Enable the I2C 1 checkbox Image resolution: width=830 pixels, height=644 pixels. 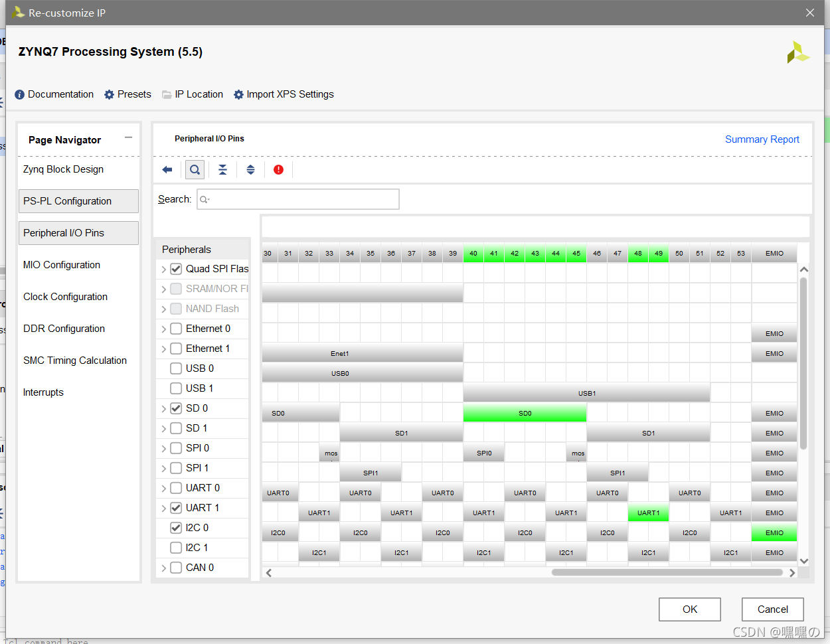(x=176, y=548)
